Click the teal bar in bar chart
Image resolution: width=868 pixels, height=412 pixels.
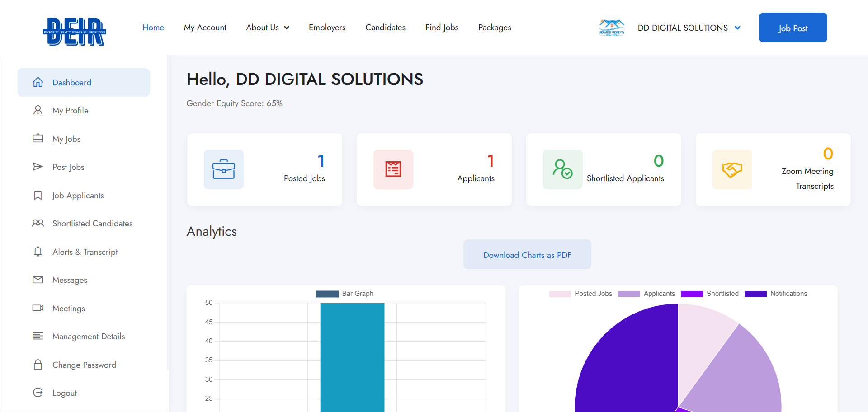click(352, 357)
